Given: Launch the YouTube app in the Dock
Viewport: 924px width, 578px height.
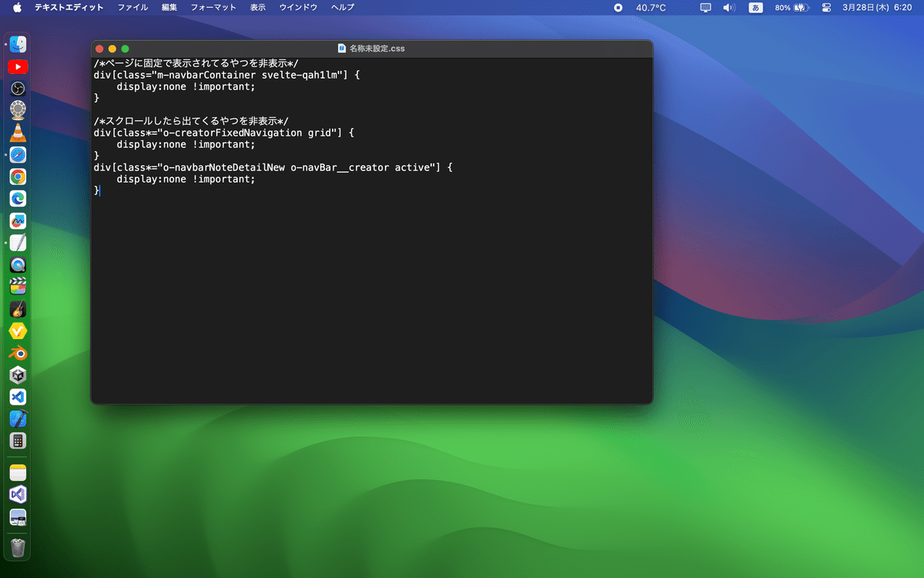Looking at the screenshot, I should [18, 67].
